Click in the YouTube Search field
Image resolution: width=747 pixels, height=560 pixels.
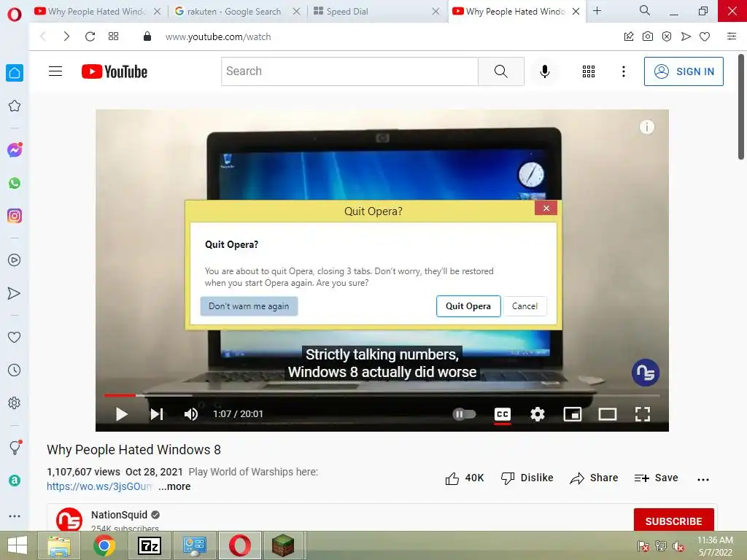349,71
